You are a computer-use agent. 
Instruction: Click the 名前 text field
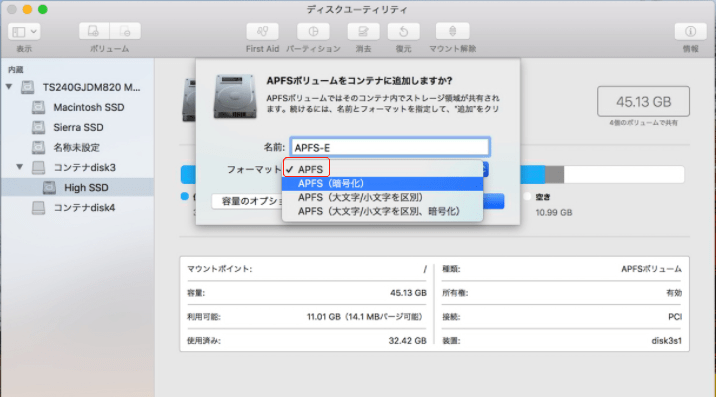coord(390,147)
